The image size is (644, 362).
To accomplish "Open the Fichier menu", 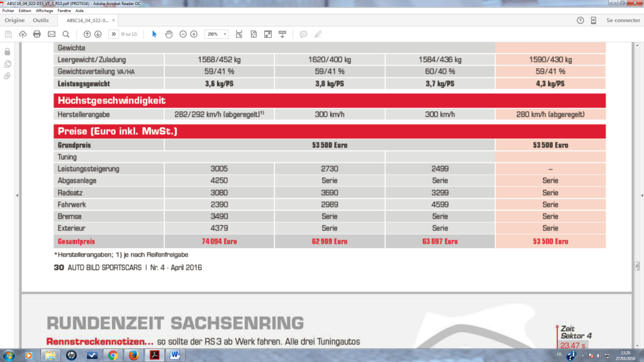I will 8,11.
